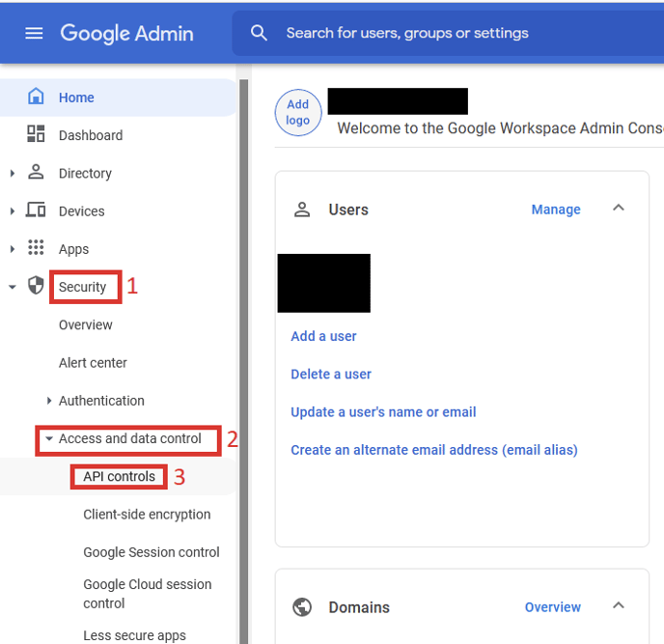The width and height of the screenshot is (664, 644).
Task: Select Alert center menu item
Action: click(93, 363)
